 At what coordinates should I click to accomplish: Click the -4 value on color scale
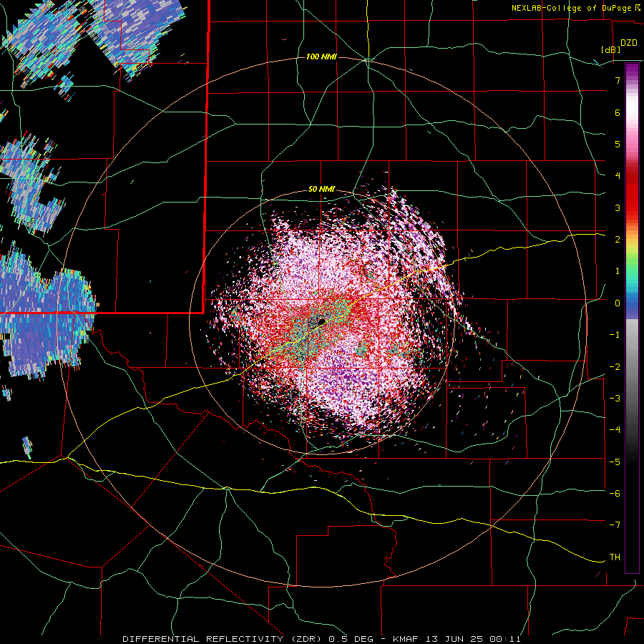point(615,430)
